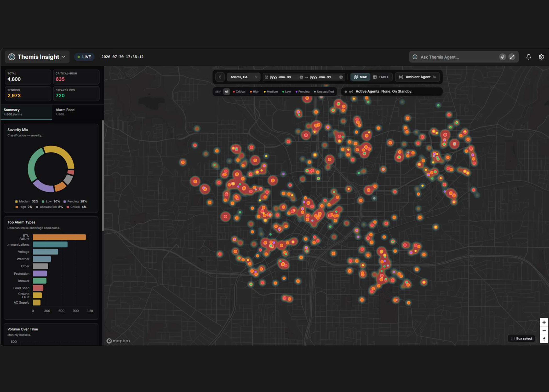Viewport: 549px width, 392px height.
Task: Click the start date input field
Action: 283,77
